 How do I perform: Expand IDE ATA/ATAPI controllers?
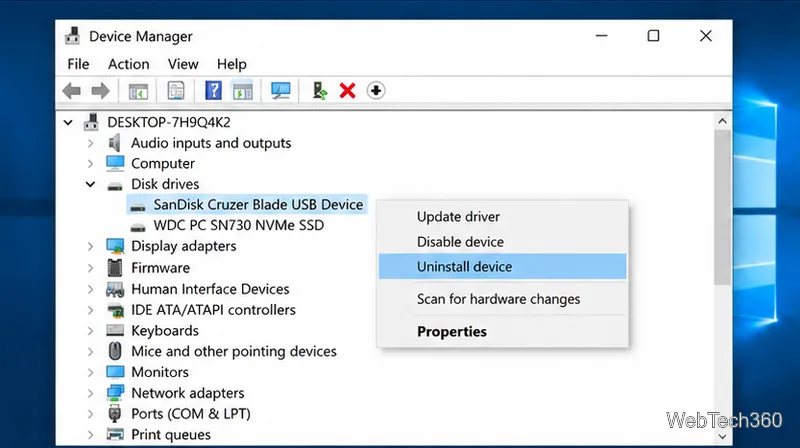coord(90,310)
